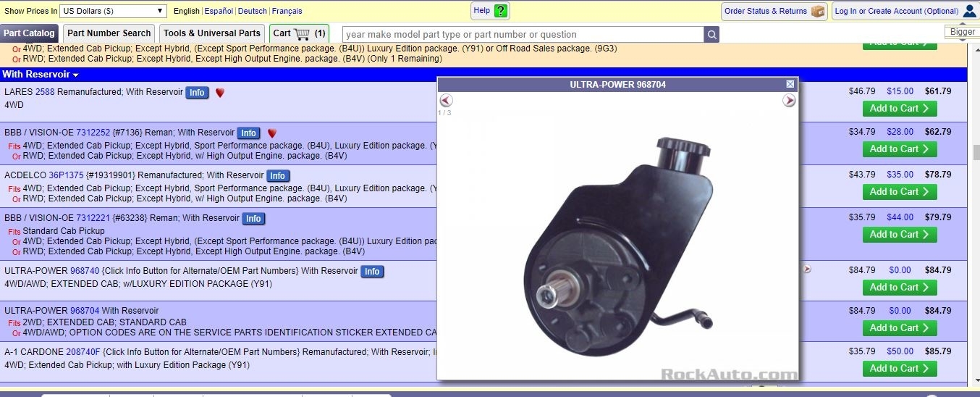Viewport: 980px width, 397px height.
Task: Switch to Part Catalog tab
Action: click(29, 33)
